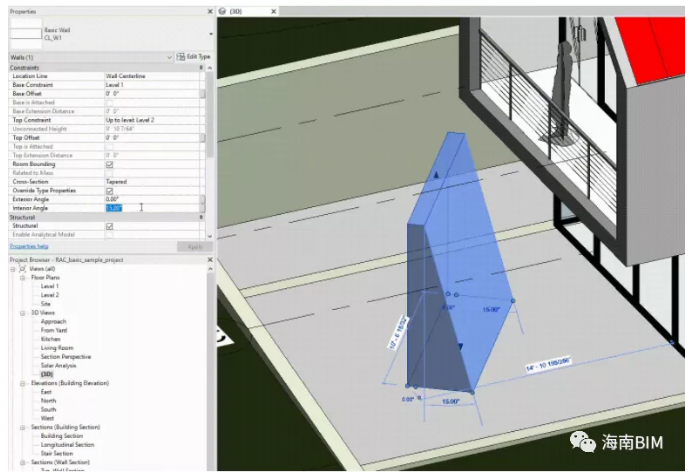
Task: Select the South elevation
Action: point(48,409)
